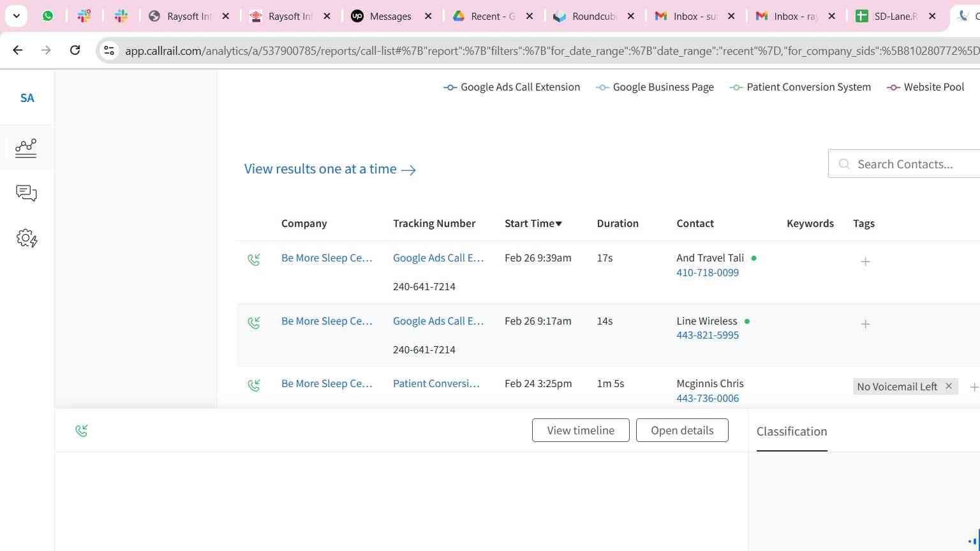Open phone number 443-736-0006 link
Viewport: 980px width, 551px height.
[x=708, y=398]
